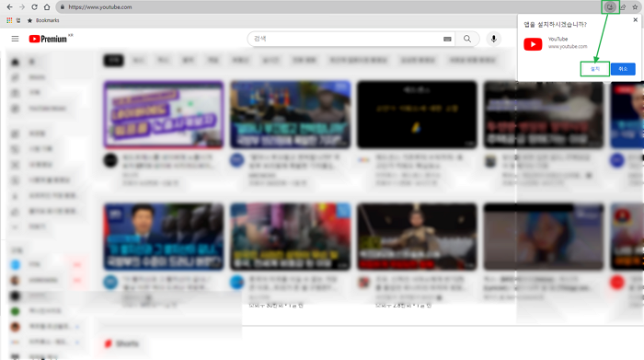
Task: Open the black video thumbnail with yellow text
Action: pos(417,115)
